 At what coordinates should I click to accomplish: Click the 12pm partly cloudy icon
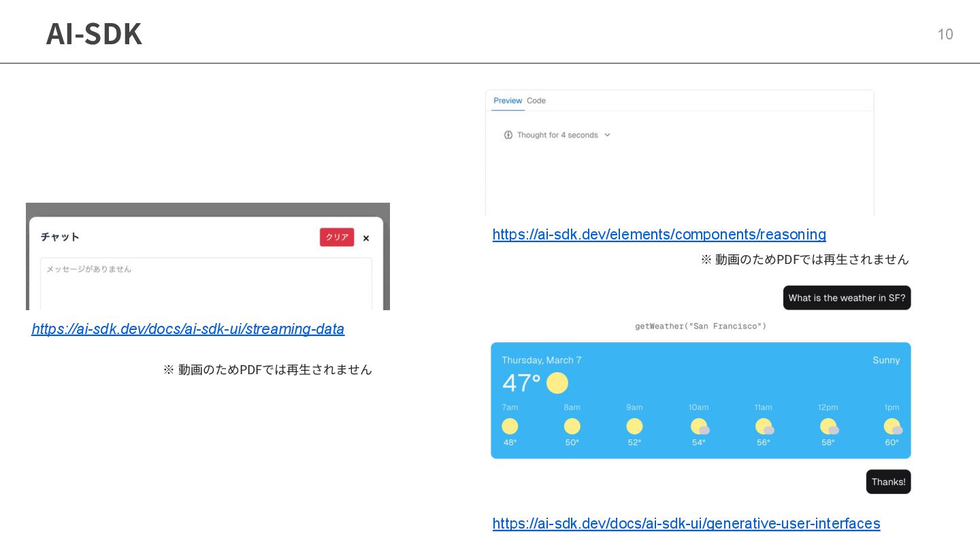coord(829,427)
